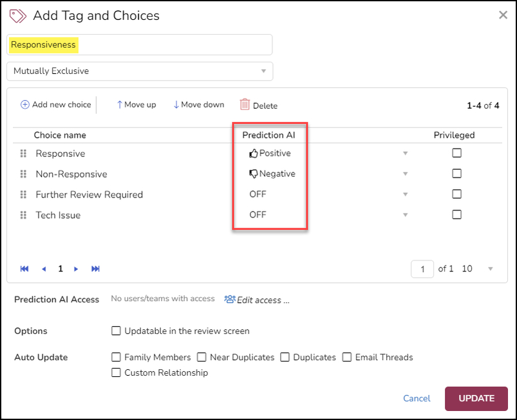Screen dimensions: 517x420
Task: Mark Responsive choice as Privileged
Action: pos(456,153)
